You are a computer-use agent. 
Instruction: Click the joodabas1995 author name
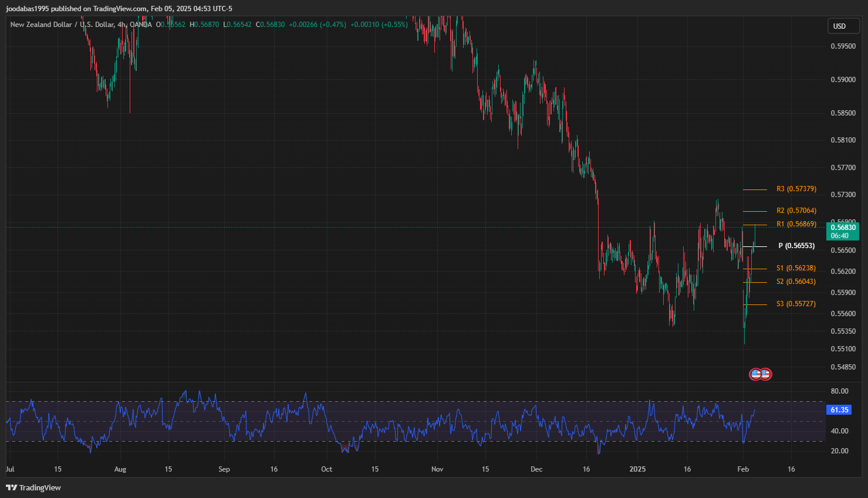(27, 9)
